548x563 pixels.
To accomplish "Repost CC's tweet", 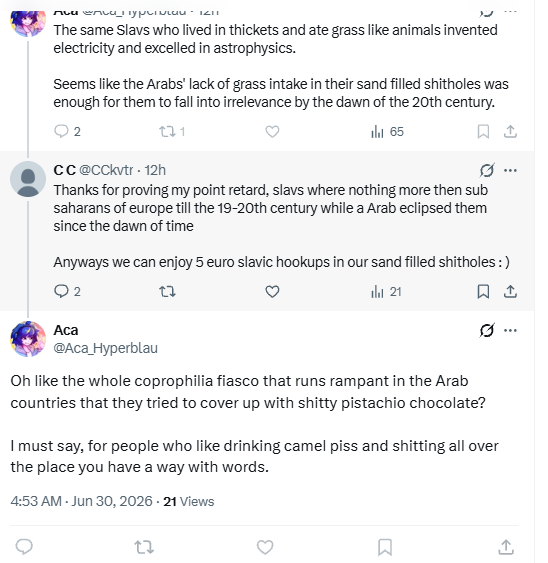I will point(167,291).
